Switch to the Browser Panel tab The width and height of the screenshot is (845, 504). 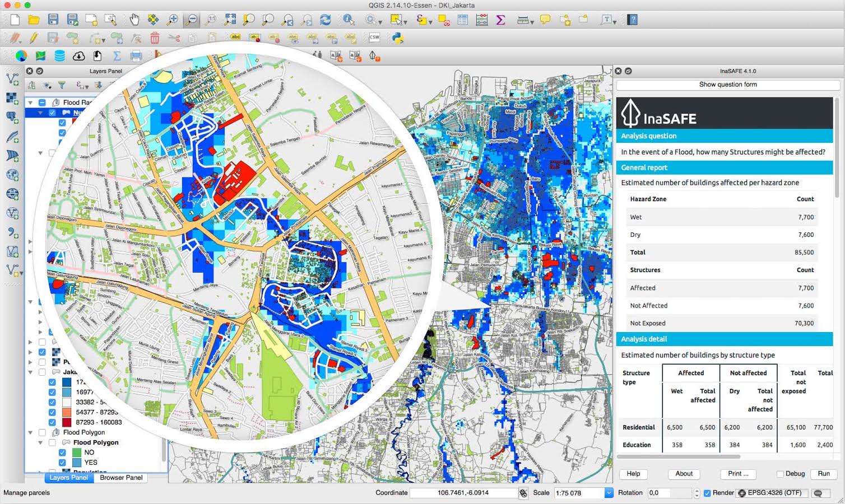click(121, 478)
